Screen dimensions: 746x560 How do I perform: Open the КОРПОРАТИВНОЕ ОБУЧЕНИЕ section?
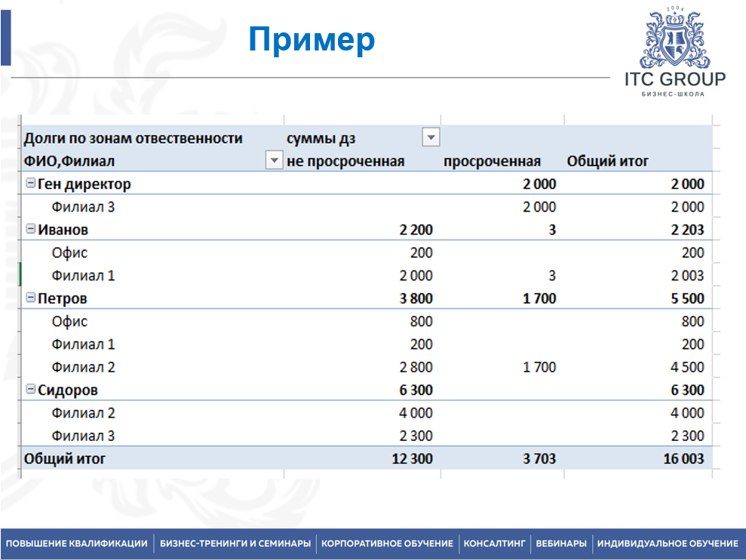(385, 542)
